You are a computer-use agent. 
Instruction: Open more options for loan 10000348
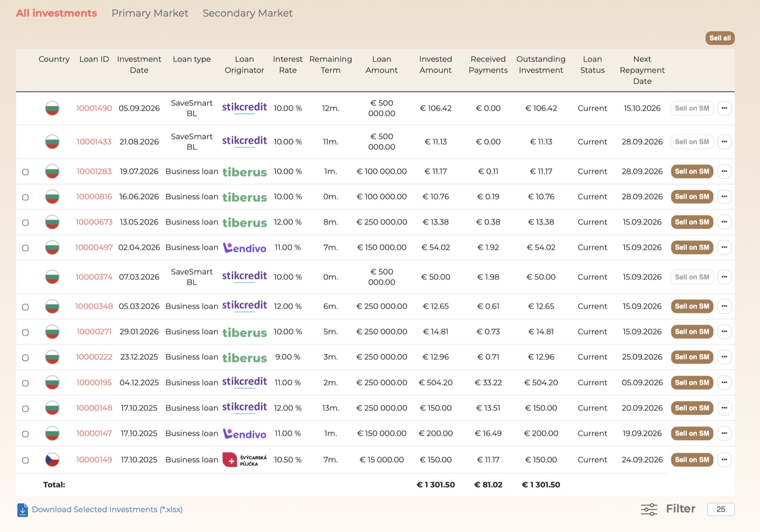[x=724, y=306]
